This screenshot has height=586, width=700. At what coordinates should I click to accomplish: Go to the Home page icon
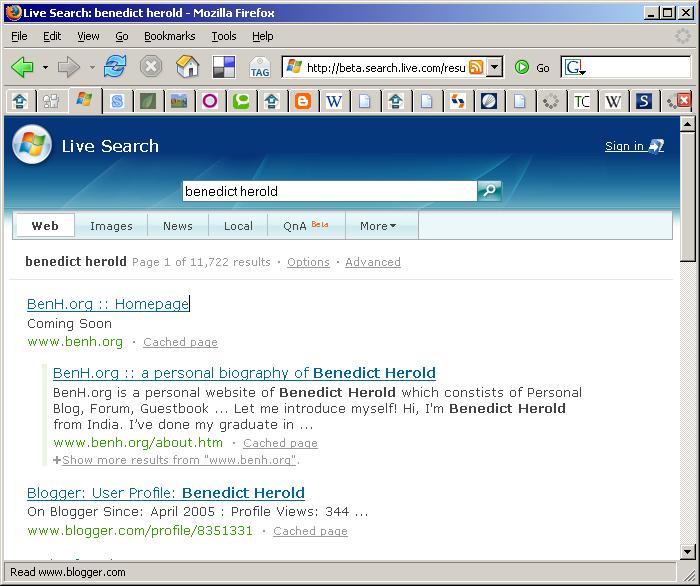(187, 67)
